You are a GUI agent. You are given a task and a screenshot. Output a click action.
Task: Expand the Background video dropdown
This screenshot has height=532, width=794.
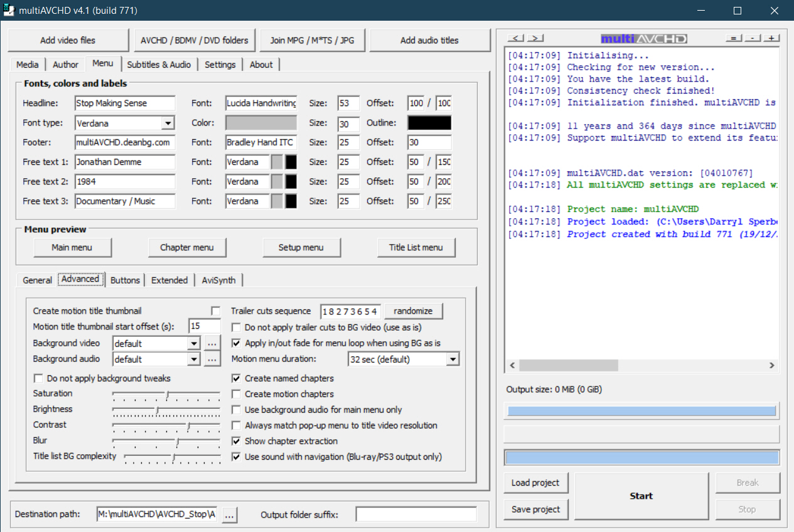pyautogui.click(x=193, y=343)
